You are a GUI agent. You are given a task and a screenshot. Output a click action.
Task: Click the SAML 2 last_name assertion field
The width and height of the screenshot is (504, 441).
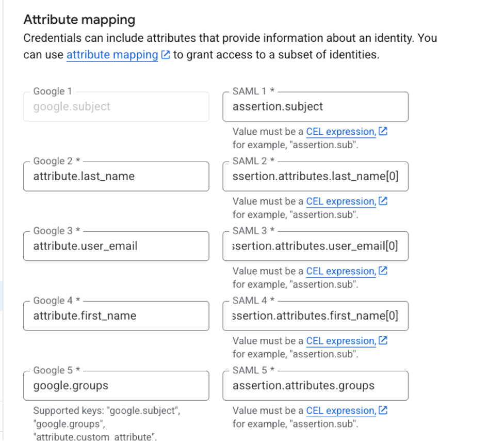315,176
